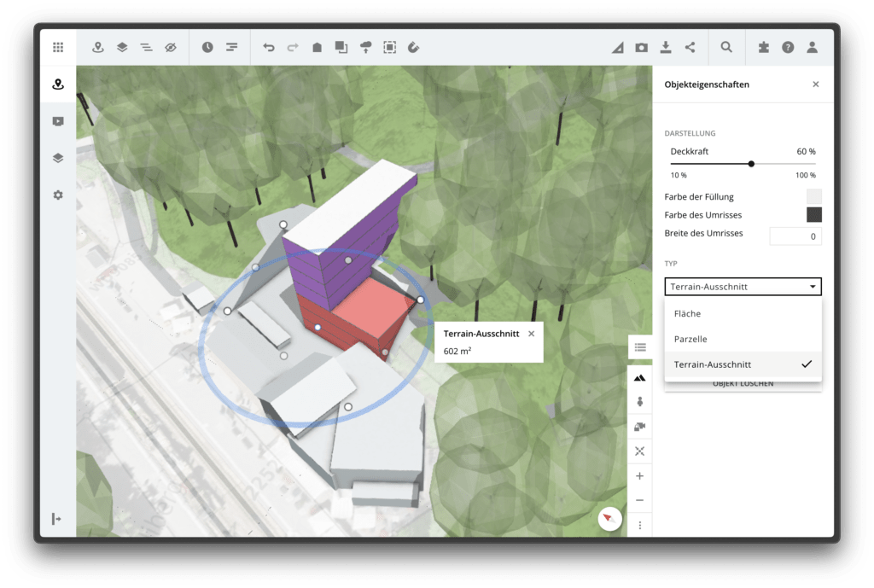
Task: Expand the three-dots more options menu
Action: pos(640,525)
